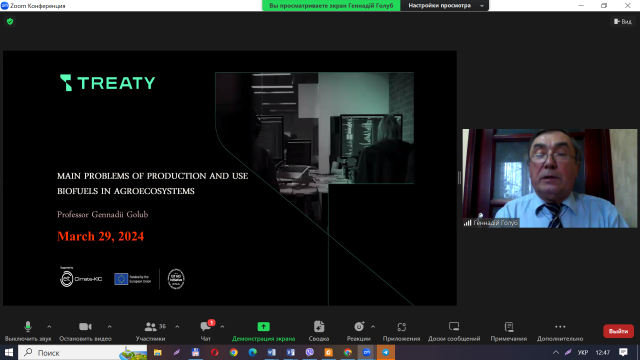Viewport: 640px width, 360px height.
Task: Expand the participants options arrow
Action: point(177,327)
